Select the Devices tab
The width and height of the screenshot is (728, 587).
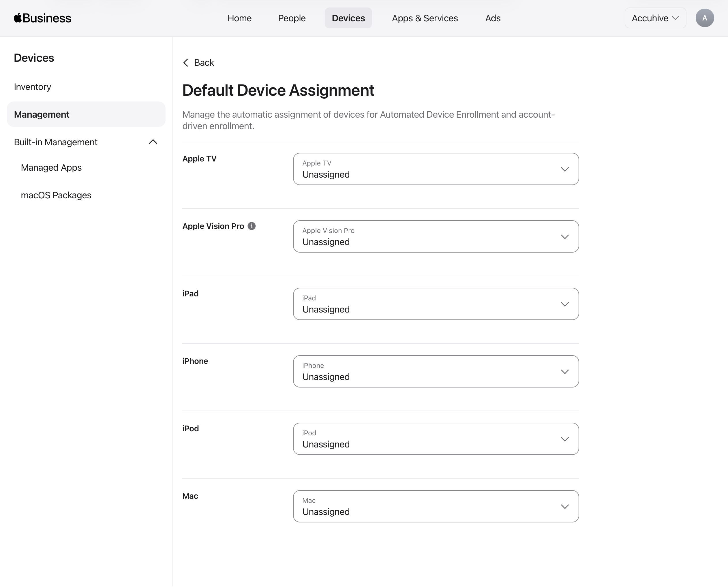click(x=348, y=18)
